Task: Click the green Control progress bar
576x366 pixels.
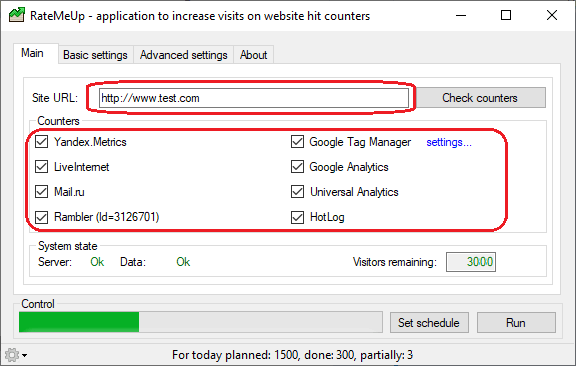Action: tap(201, 322)
